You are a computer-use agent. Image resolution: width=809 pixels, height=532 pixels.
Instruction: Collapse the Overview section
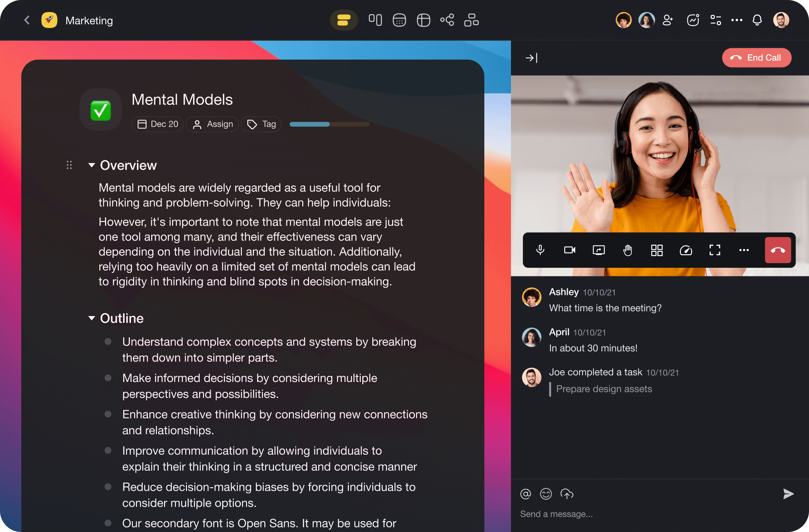point(92,165)
